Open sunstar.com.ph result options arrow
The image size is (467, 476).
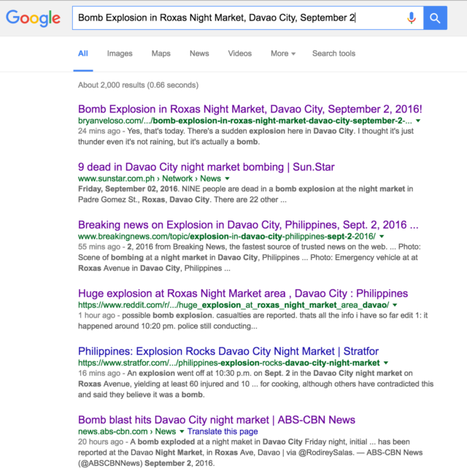coord(227,178)
